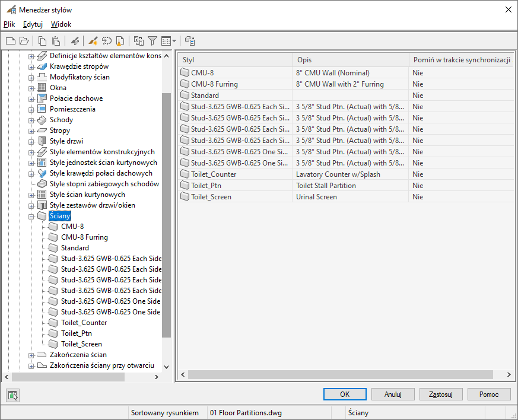Expand the Okna tree node
Viewport: 518px width, 420px height.
pyautogui.click(x=31, y=88)
